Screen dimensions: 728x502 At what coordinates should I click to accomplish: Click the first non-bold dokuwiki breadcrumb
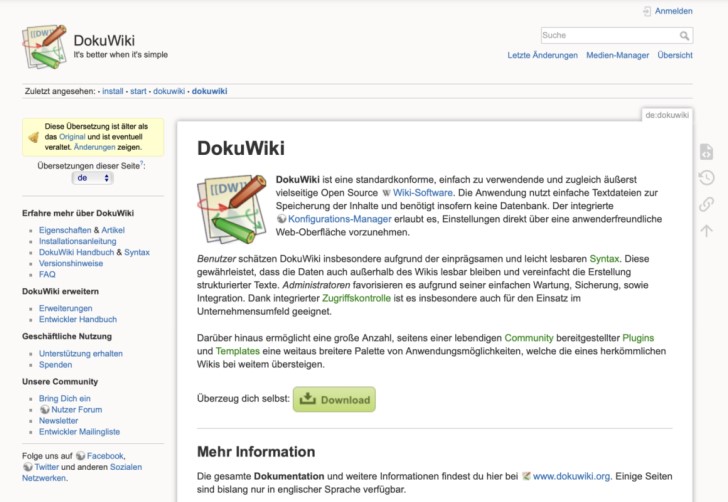[169, 91]
